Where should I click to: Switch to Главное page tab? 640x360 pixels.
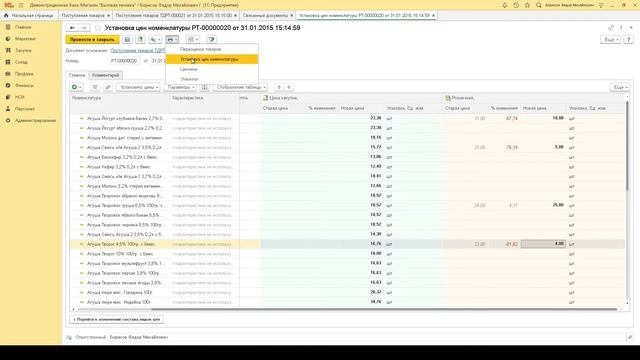(77, 75)
